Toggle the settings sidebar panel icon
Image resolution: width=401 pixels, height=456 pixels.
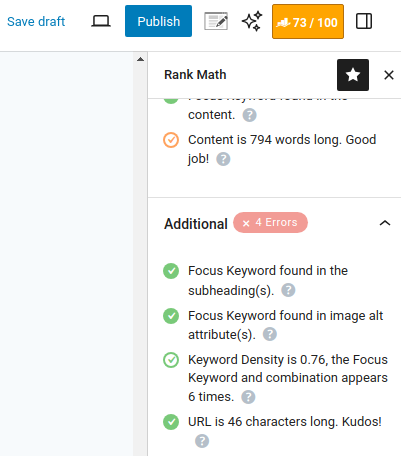tap(364, 21)
